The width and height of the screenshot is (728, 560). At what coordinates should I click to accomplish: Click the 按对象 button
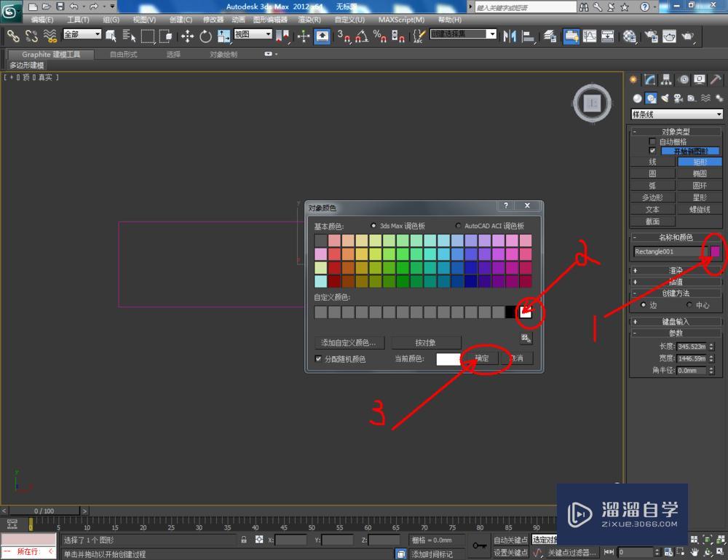pos(426,343)
